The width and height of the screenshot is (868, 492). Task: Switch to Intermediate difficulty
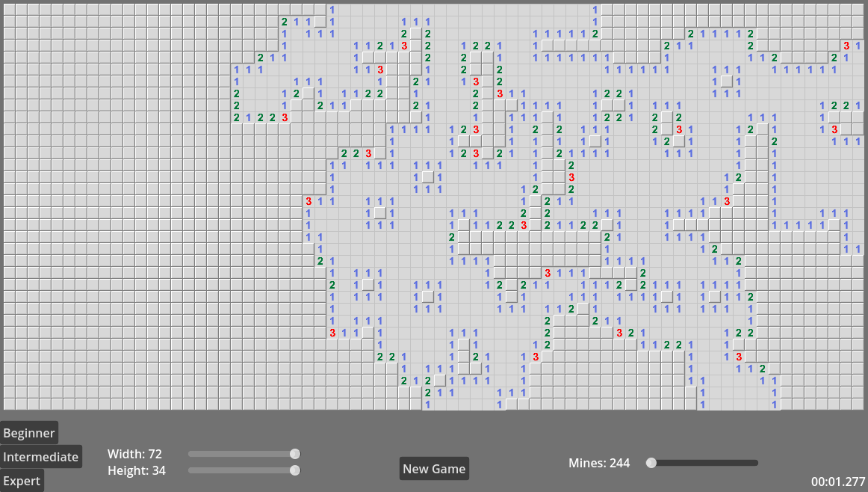tap(41, 456)
